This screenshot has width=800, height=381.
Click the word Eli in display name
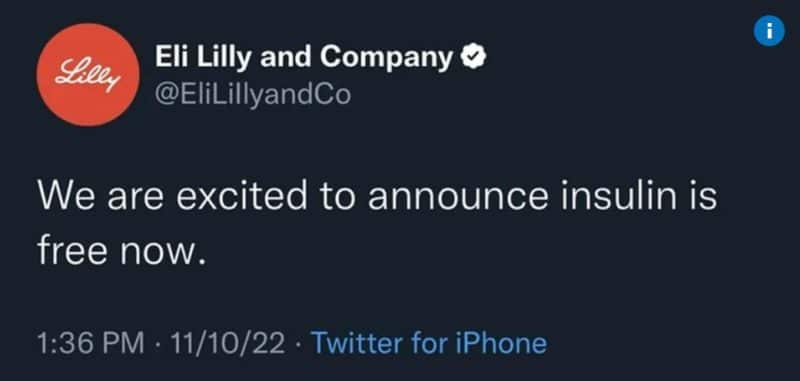pos(172,57)
